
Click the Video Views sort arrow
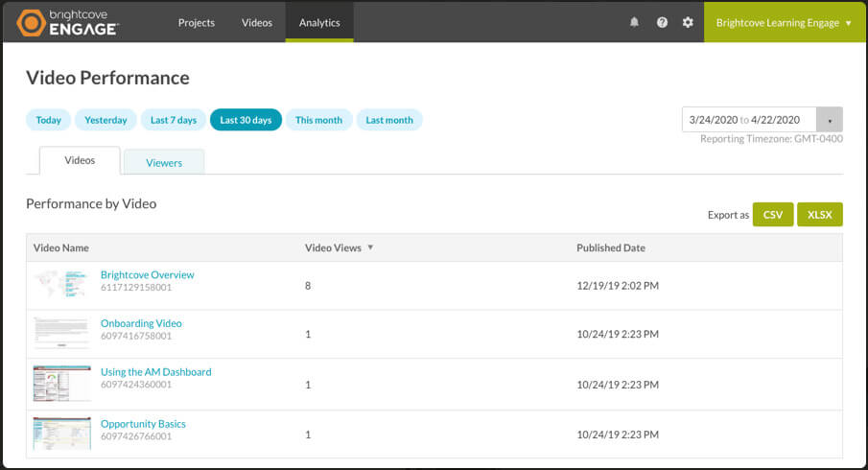370,247
